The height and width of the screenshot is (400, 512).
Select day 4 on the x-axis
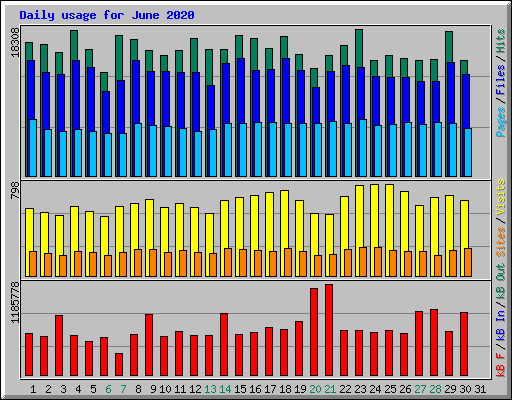click(x=78, y=389)
